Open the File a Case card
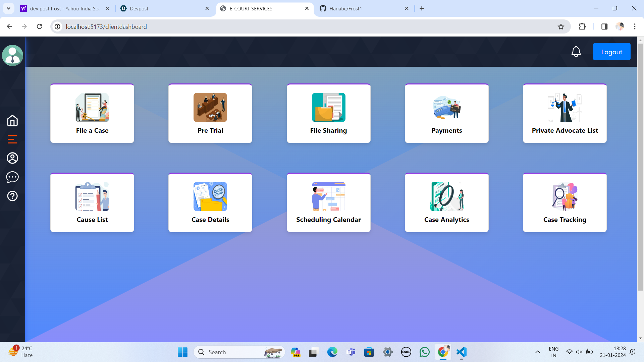The height and width of the screenshot is (362, 644). coord(92,114)
